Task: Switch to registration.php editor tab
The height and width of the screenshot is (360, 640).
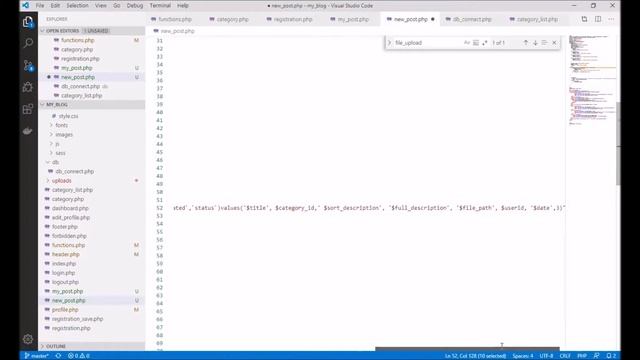Action: coord(293,19)
